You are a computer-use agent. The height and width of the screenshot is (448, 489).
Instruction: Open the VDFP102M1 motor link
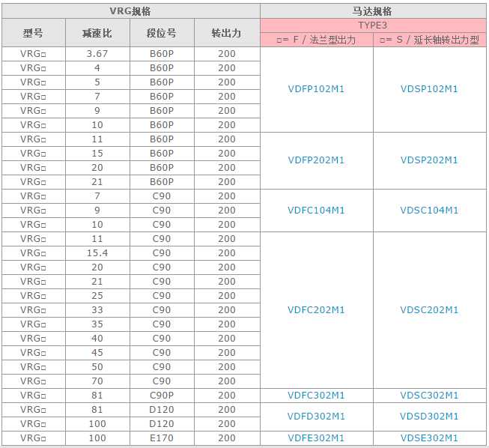point(316,89)
